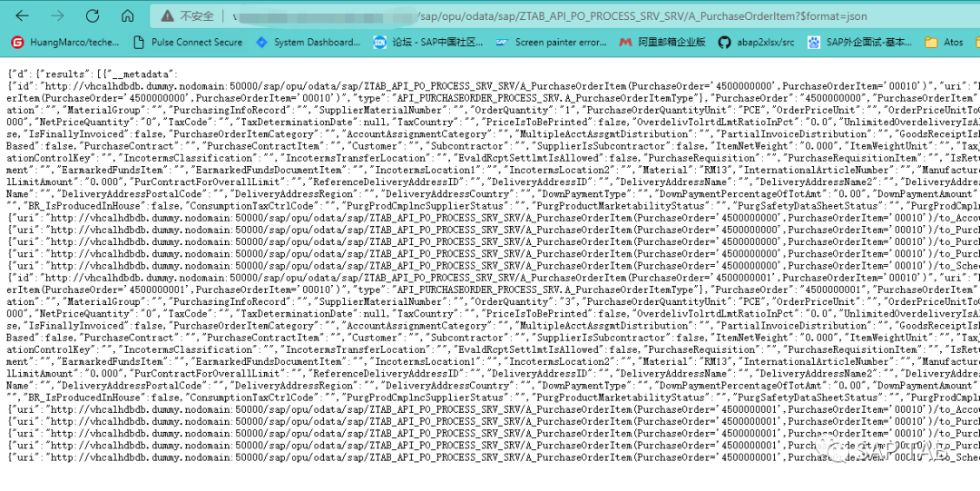The height and width of the screenshot is (491, 980).
Task: Click the browser forward arrow
Action: (57, 15)
